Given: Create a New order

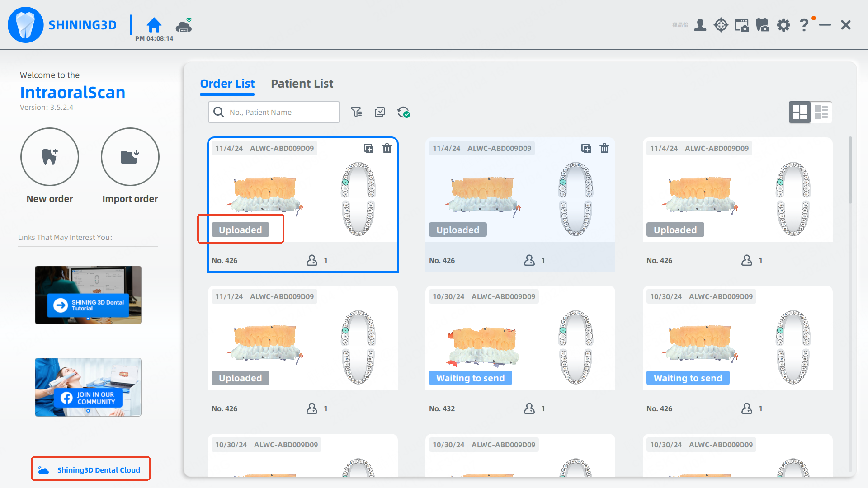Looking at the screenshot, I should 50,157.
